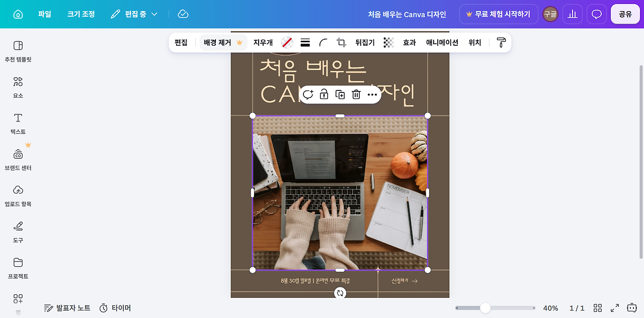Open the border color swatch

287,43
